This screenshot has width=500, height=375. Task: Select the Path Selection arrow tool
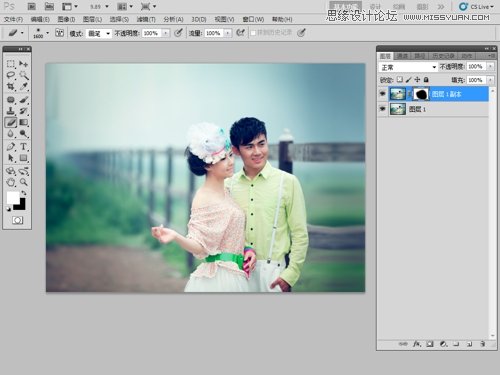(11, 158)
